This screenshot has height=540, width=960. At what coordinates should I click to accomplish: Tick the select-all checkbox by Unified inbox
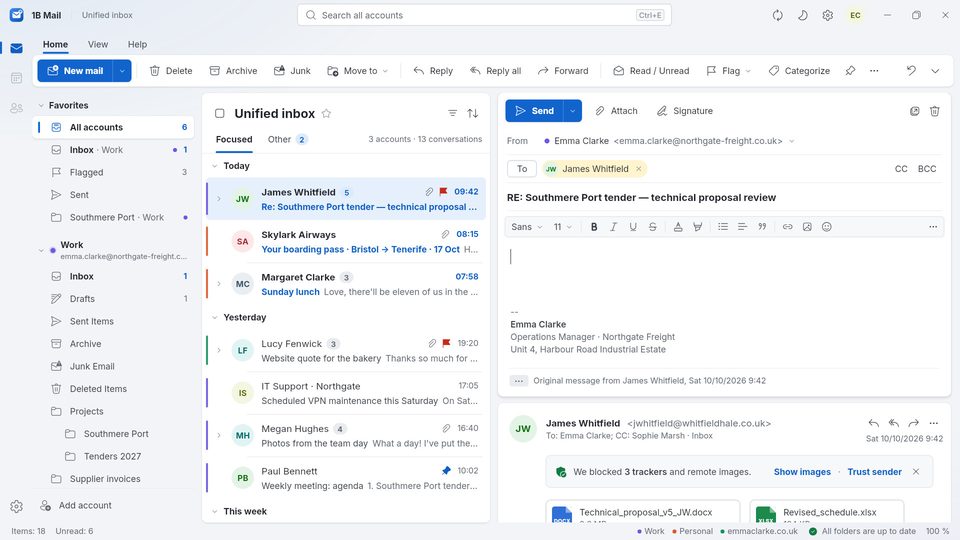220,113
